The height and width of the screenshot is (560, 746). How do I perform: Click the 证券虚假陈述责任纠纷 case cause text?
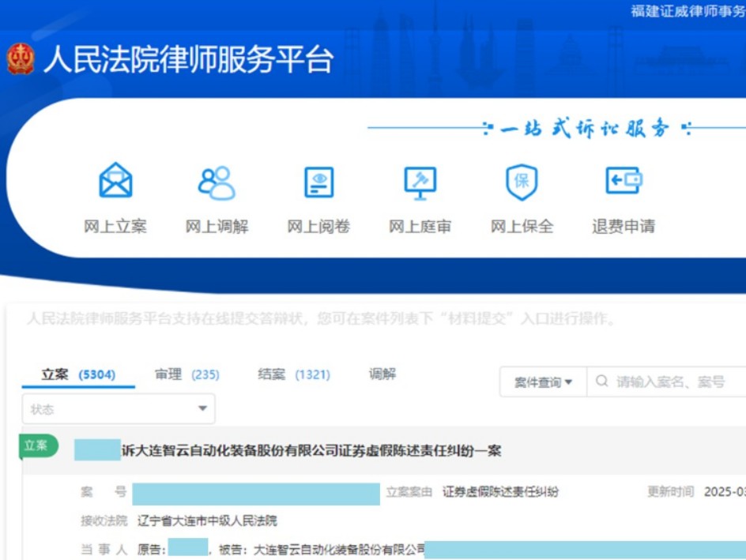[500, 491]
